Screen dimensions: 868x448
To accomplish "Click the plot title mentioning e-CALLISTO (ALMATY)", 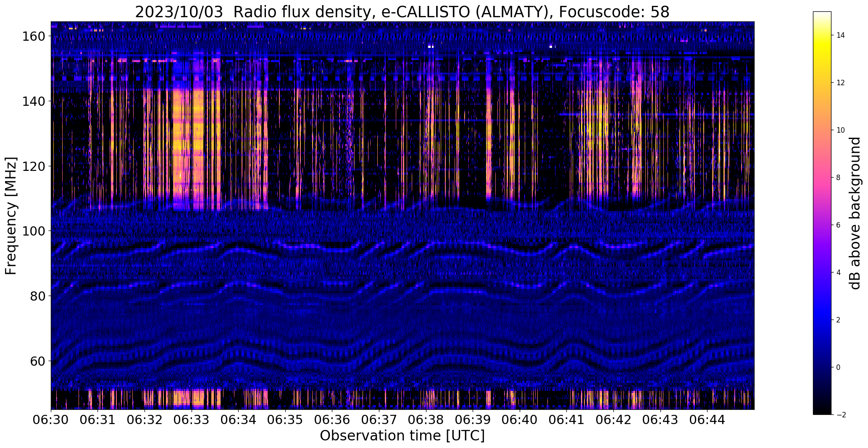I will coord(402,11).
